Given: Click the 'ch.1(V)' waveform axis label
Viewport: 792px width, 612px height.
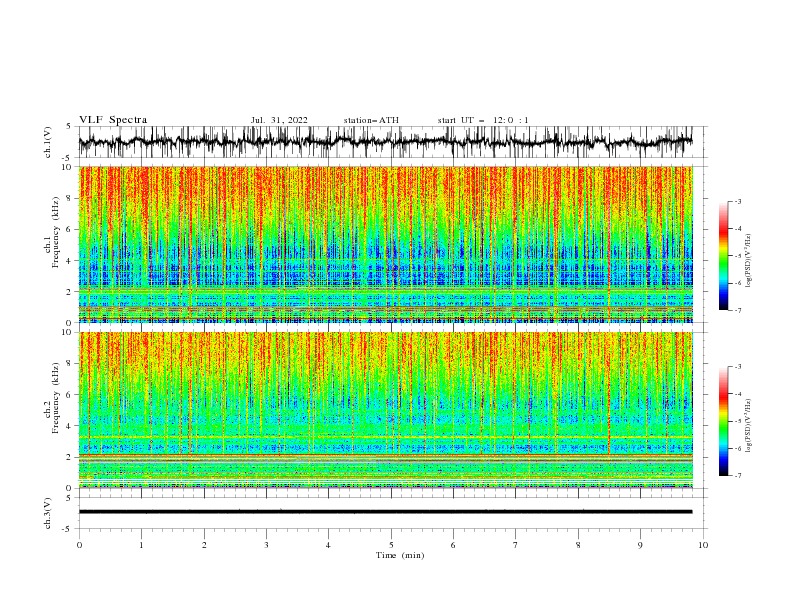Looking at the screenshot, I should [x=48, y=142].
